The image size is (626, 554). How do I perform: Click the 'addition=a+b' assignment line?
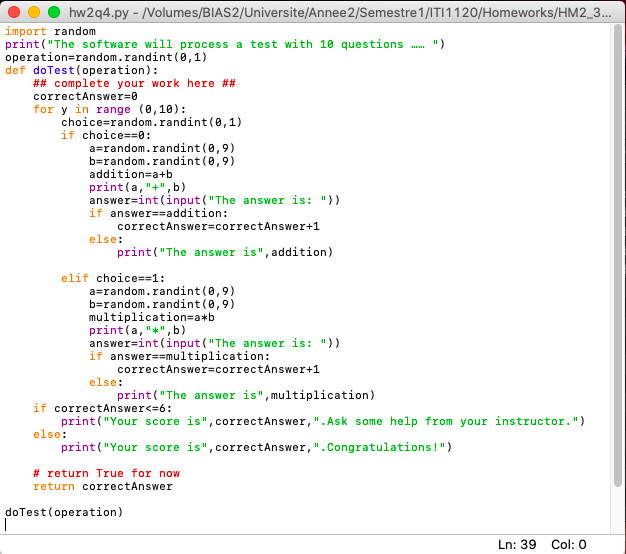point(131,174)
